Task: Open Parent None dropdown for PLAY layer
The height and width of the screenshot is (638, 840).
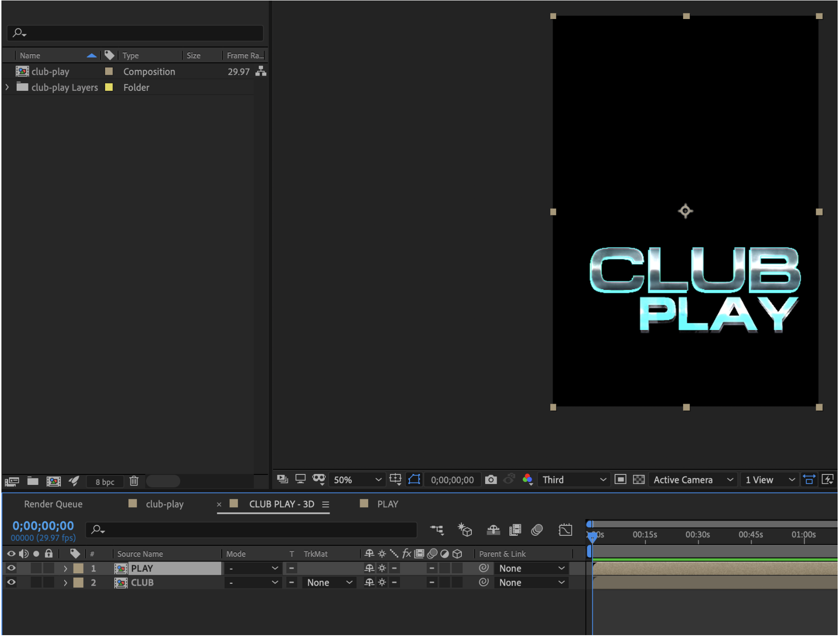Action: 531,568
